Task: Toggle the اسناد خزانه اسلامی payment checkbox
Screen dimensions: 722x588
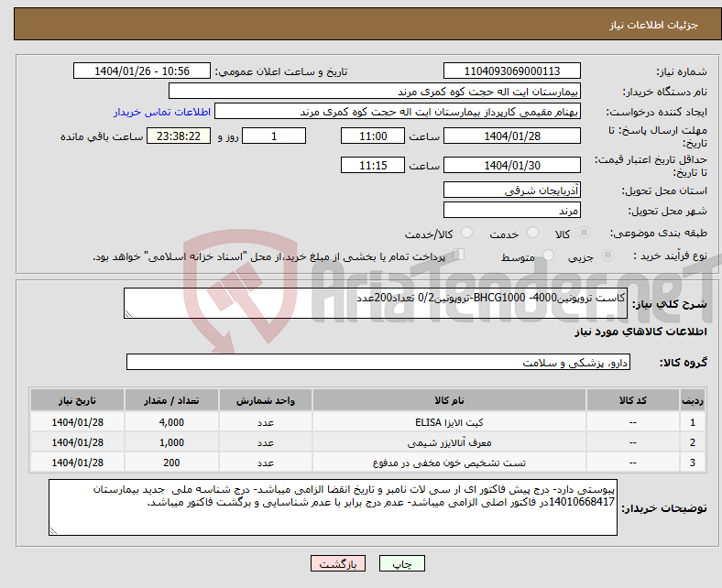Action: 459,255
